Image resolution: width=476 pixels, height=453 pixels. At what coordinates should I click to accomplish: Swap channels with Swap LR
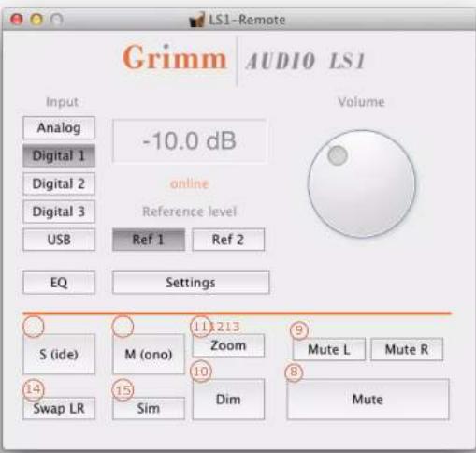59,408
